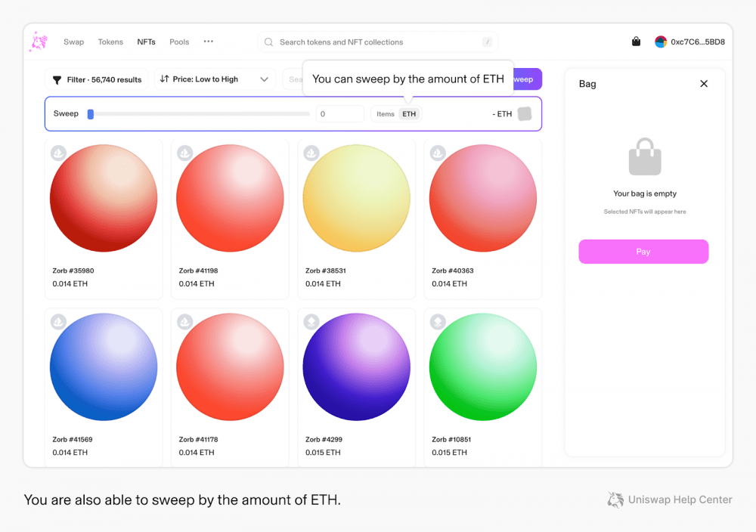The width and height of the screenshot is (756, 532).
Task: Click marketplace icon on Zorb #10851 card
Action: point(438,321)
